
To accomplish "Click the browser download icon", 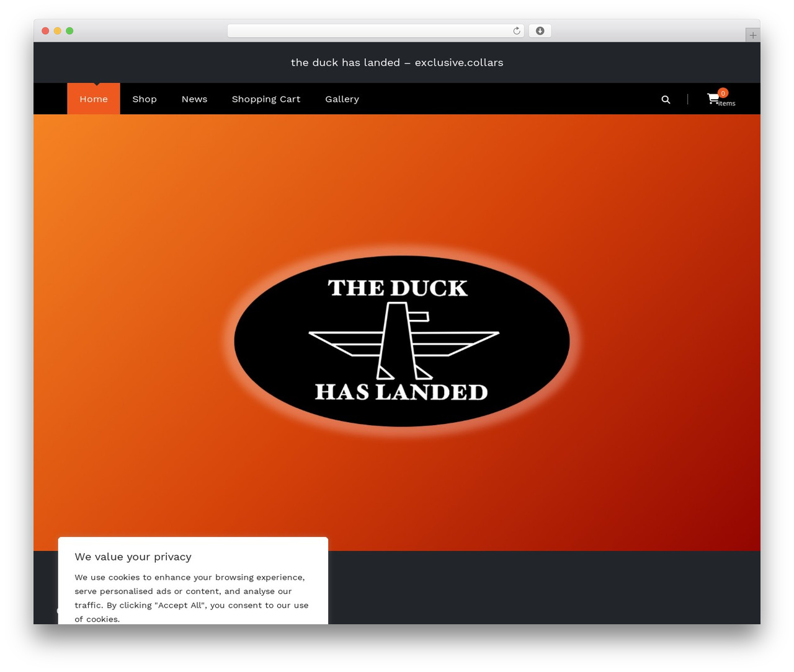I will pos(540,31).
